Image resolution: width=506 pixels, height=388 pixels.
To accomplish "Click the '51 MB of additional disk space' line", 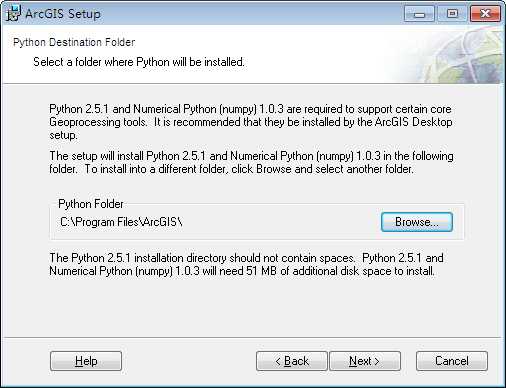I will tap(242, 271).
